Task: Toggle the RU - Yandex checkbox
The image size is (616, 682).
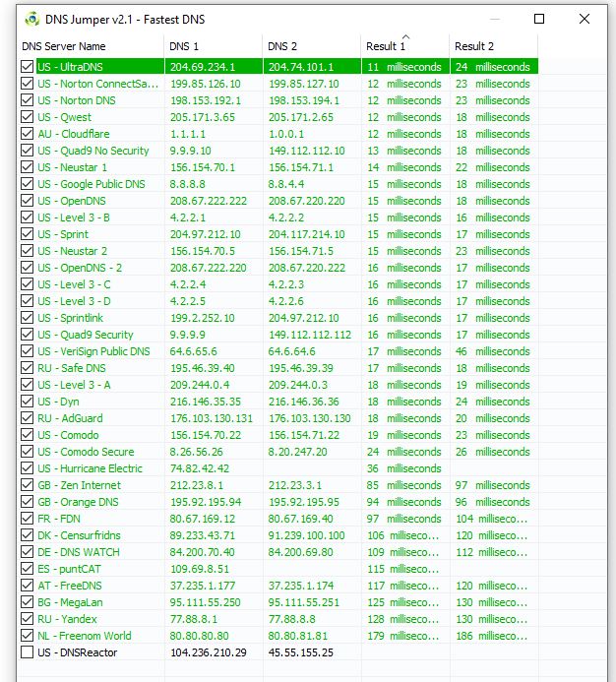Action: click(x=27, y=619)
